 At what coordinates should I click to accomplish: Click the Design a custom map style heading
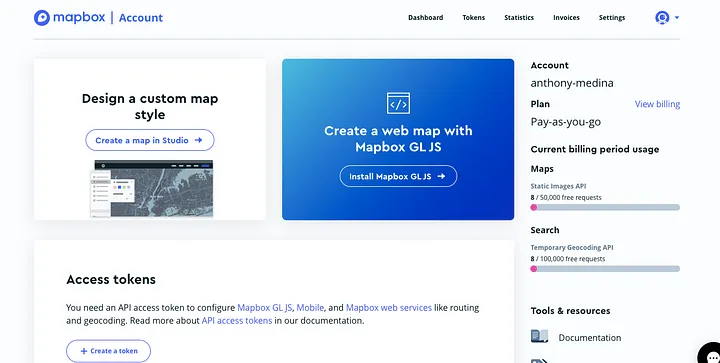coord(150,106)
